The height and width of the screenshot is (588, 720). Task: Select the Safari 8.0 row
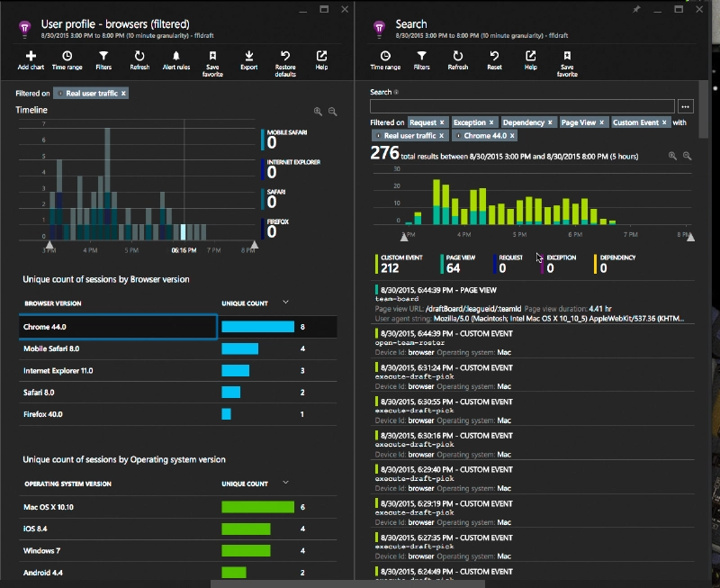(x=177, y=393)
